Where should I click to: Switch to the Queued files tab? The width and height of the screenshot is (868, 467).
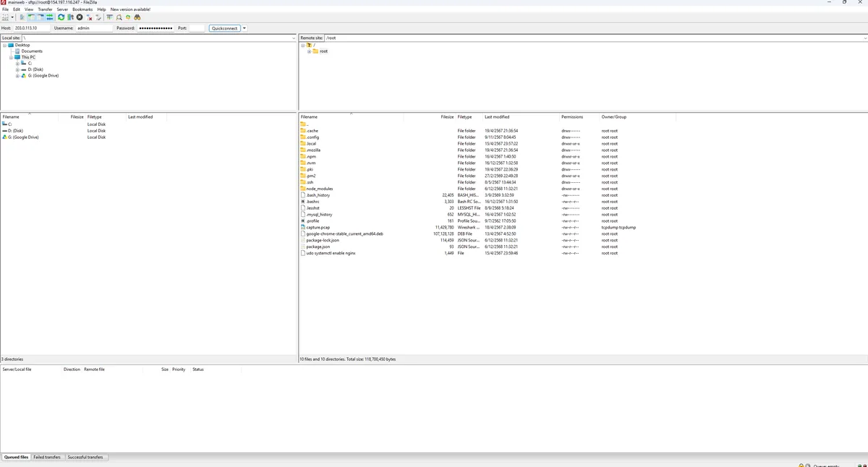point(16,457)
